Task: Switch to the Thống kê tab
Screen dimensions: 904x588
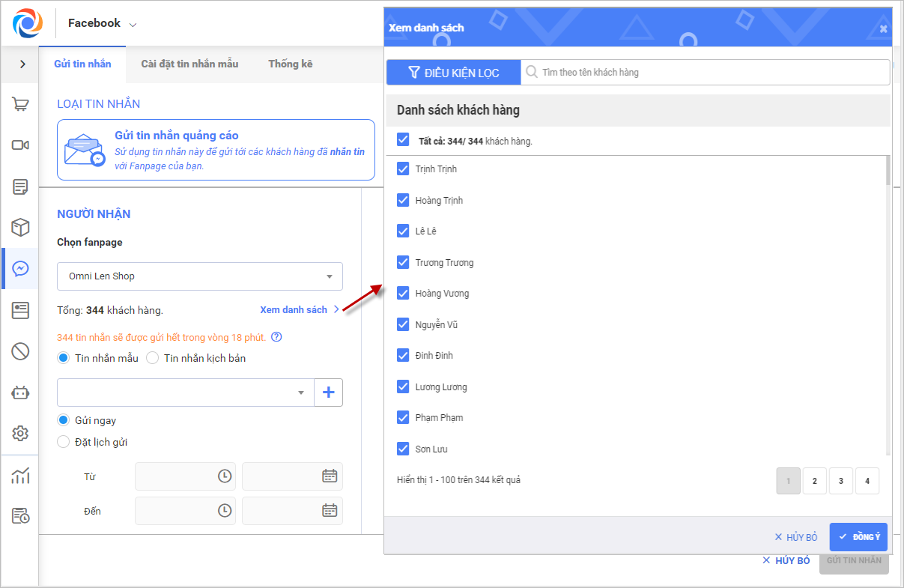Action: tap(291, 64)
